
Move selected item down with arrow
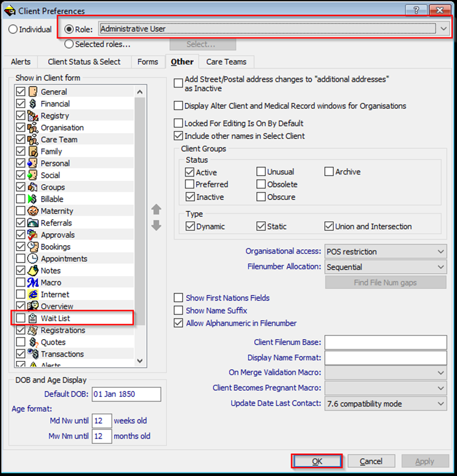(x=156, y=225)
